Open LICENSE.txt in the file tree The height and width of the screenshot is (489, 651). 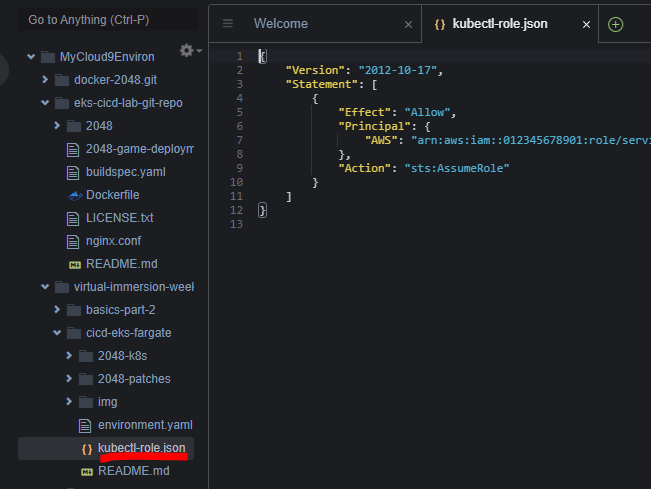click(120, 218)
